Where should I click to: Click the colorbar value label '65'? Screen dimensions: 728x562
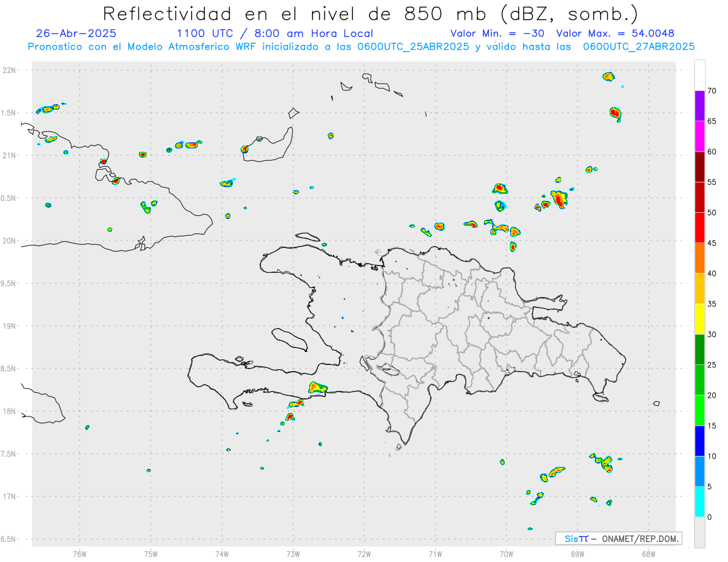[x=712, y=121]
